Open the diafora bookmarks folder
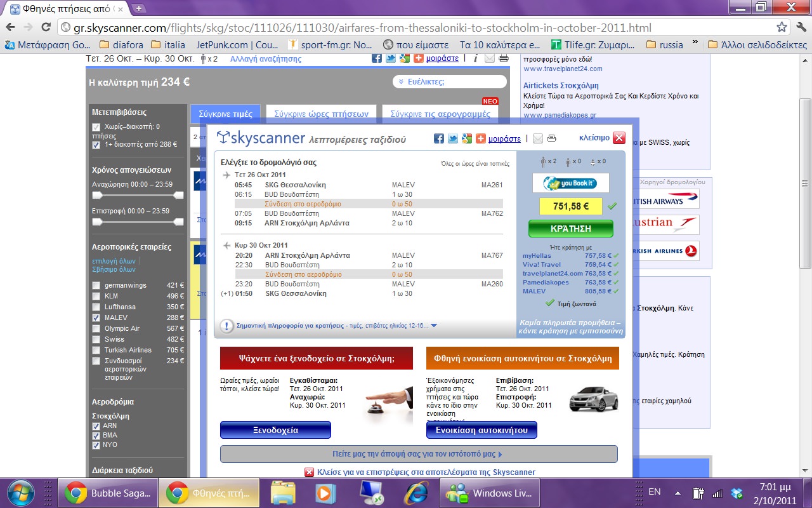Screen dimensions: 812x508 pos(122,44)
